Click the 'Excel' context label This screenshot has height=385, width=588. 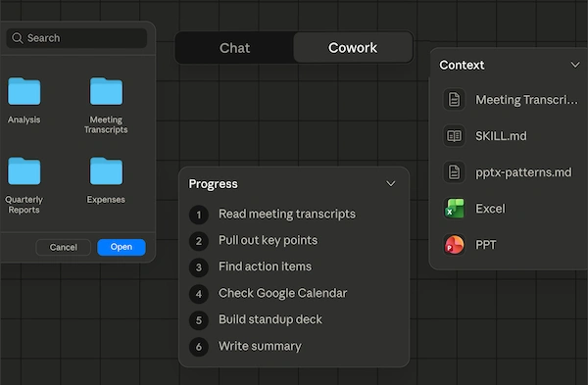490,209
